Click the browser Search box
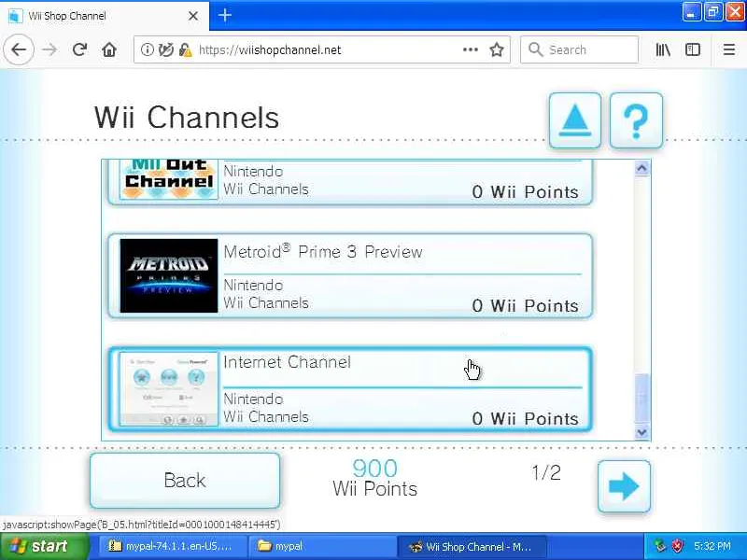Image resolution: width=747 pixels, height=560 pixels. pos(579,49)
